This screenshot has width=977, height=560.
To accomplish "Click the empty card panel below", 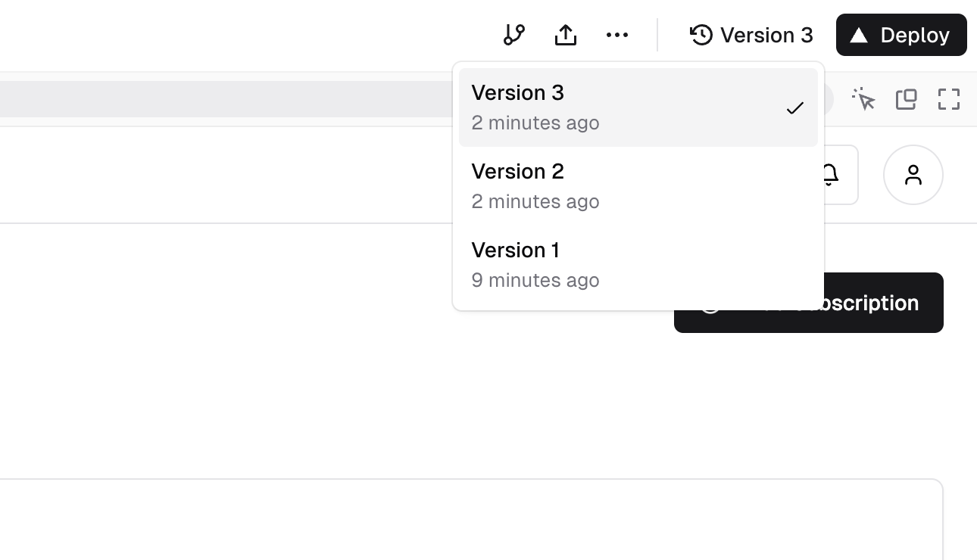I will pyautogui.click(x=471, y=520).
